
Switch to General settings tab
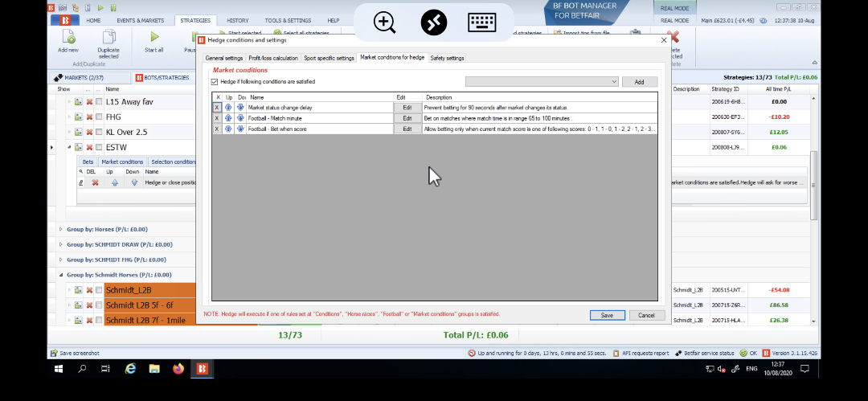pyautogui.click(x=224, y=58)
